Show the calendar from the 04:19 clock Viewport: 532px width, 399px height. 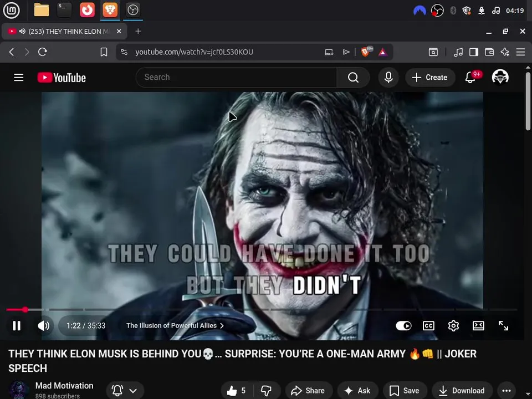(515, 11)
